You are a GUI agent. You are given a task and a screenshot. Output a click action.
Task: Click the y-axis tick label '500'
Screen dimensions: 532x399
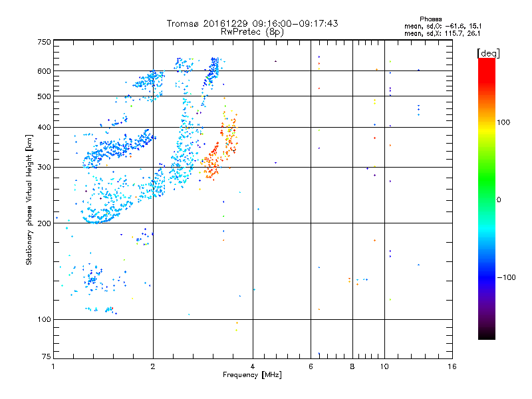tap(45, 96)
